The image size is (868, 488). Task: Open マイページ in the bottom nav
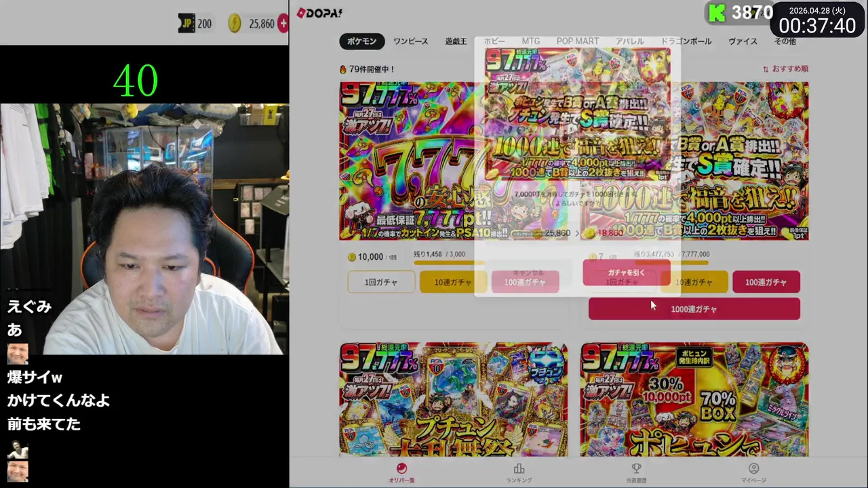click(x=753, y=473)
